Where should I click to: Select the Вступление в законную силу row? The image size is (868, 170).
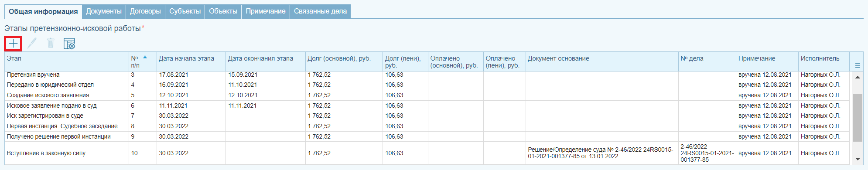click(x=427, y=153)
